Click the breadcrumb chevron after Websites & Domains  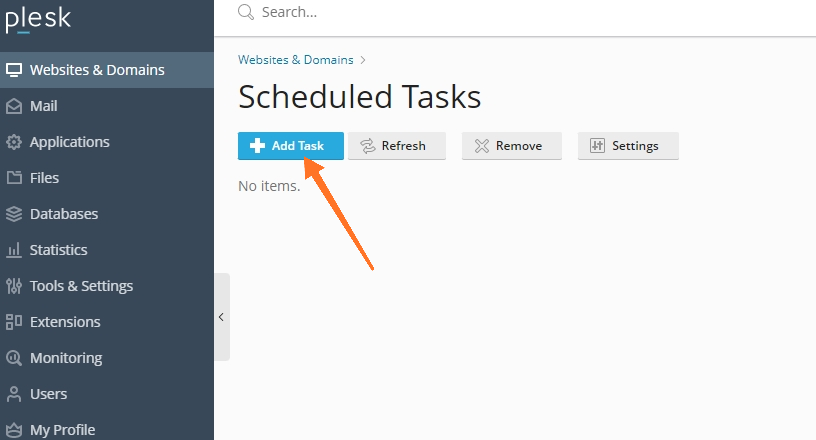click(363, 60)
